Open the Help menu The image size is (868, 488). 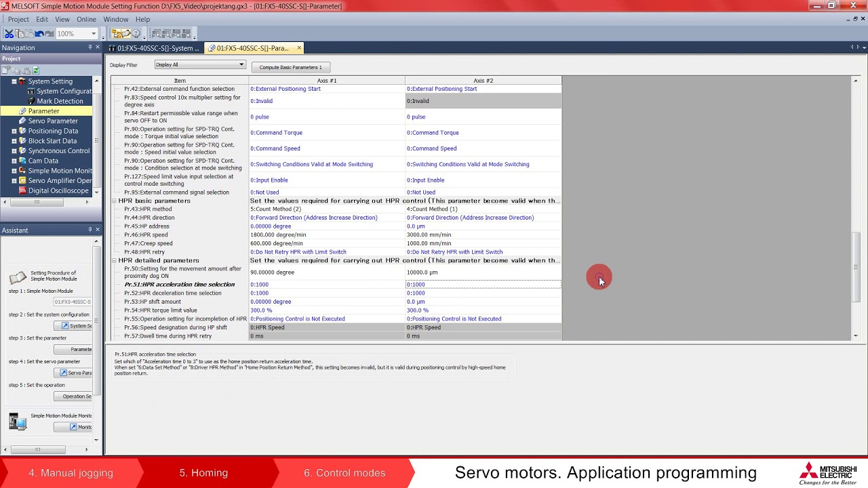click(142, 19)
